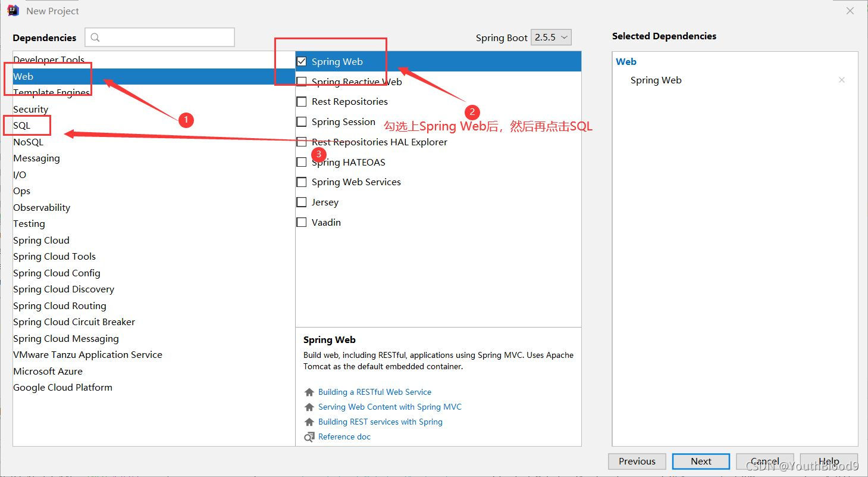Screen dimensions: 868x477
Task: Check the Spring Reactive Web checkbox
Action: [x=302, y=82]
